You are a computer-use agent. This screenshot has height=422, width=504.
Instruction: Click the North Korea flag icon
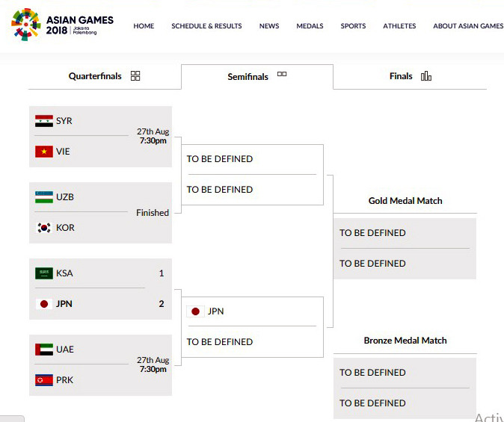pos(44,380)
